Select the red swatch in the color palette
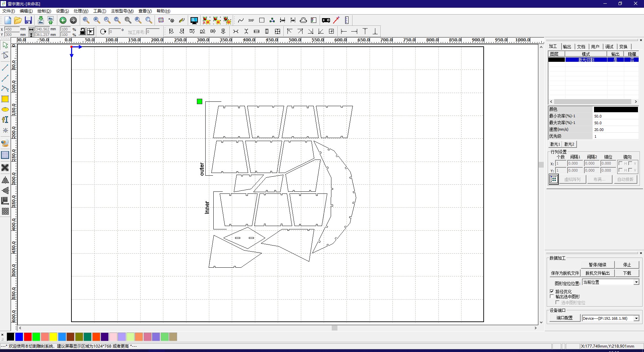Screen dimensions: 644x352 28,337
